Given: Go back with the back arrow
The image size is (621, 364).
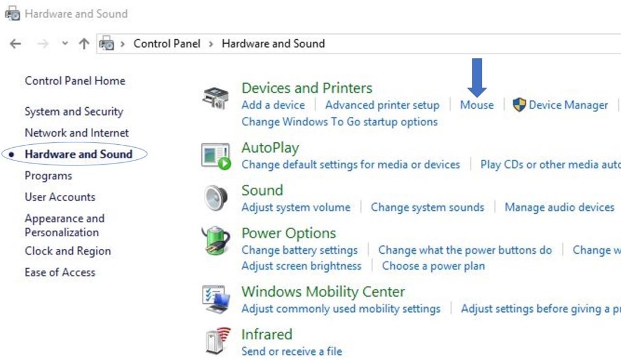Looking at the screenshot, I should [15, 44].
